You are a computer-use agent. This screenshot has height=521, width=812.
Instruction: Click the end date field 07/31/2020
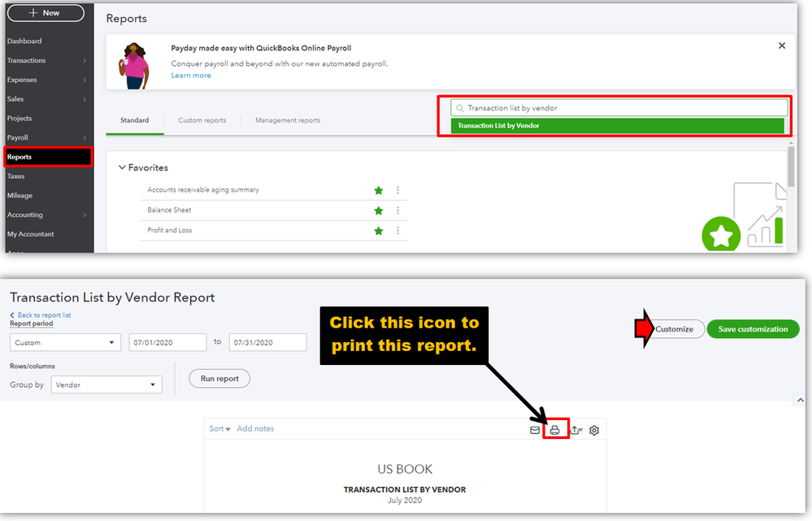click(267, 342)
